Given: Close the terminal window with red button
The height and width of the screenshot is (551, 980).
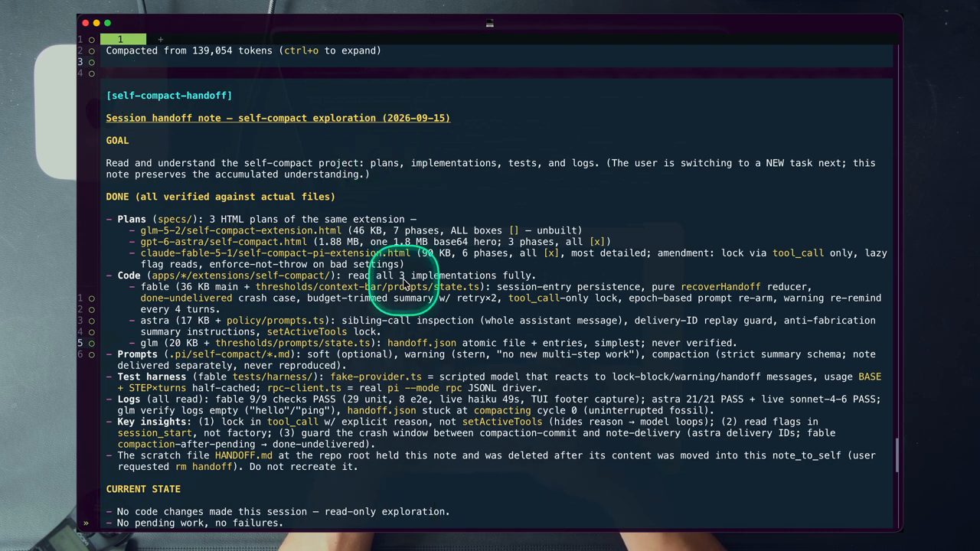Looking at the screenshot, I should pyautogui.click(x=86, y=23).
